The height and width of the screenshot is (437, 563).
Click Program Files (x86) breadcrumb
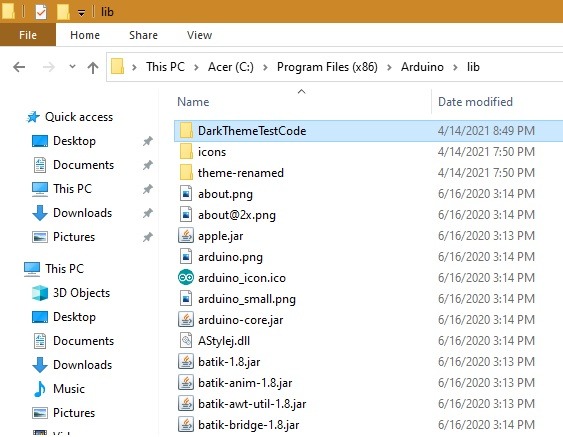point(327,67)
